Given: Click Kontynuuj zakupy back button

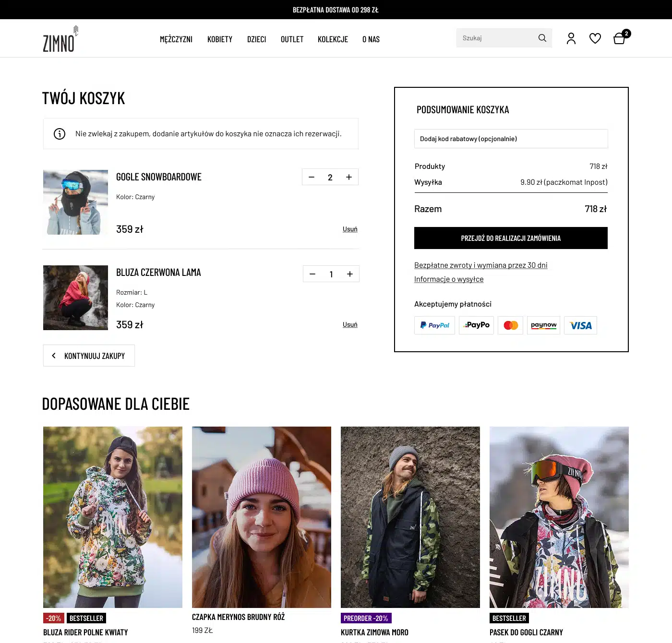Looking at the screenshot, I should pyautogui.click(x=89, y=356).
